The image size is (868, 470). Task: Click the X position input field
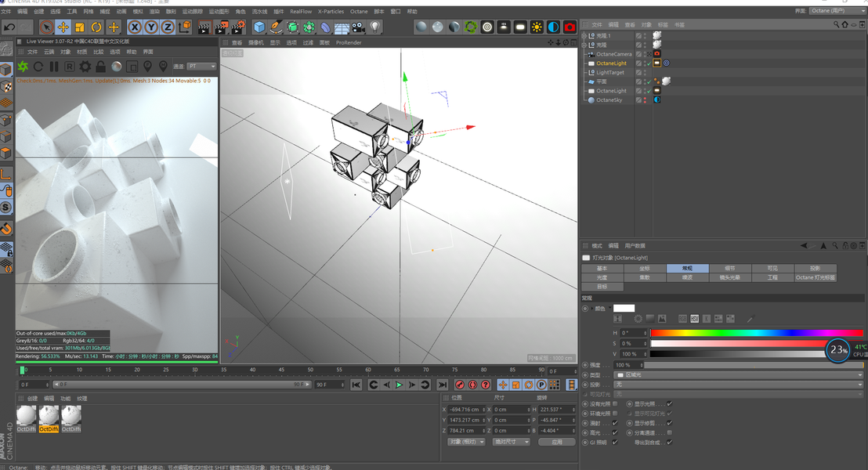467,410
